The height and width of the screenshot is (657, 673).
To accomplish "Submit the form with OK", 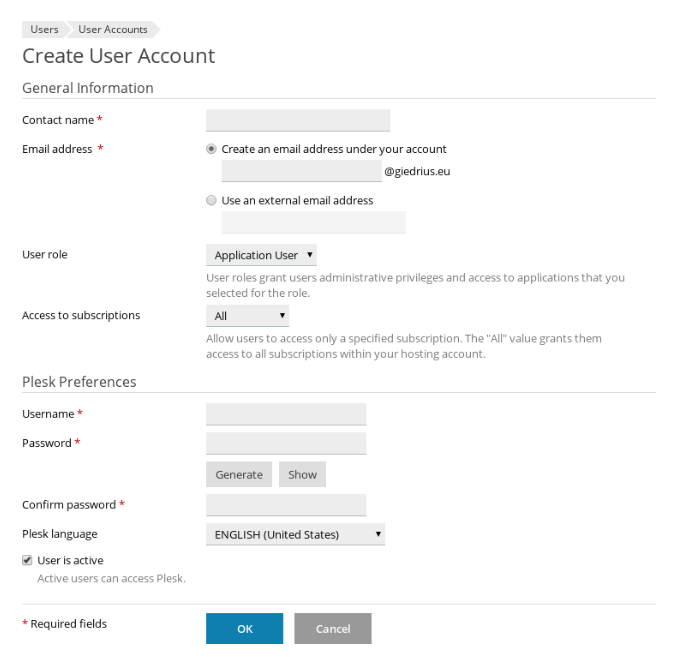I will point(245,629).
